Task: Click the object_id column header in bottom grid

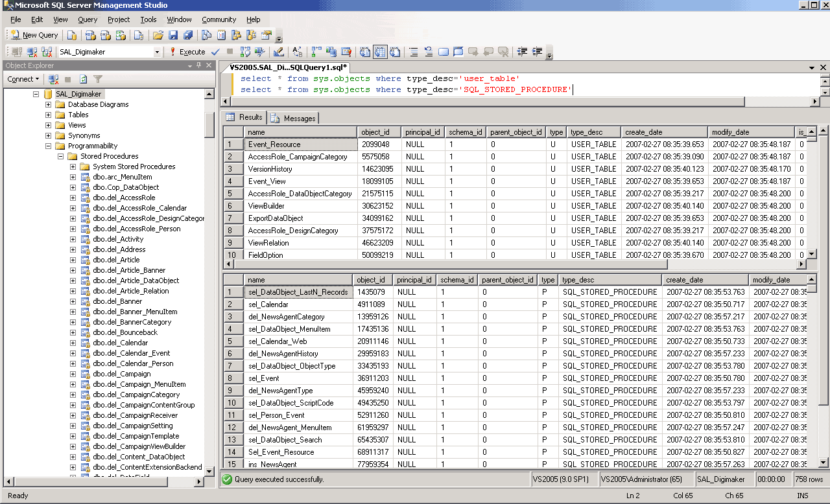Action: pos(372,280)
